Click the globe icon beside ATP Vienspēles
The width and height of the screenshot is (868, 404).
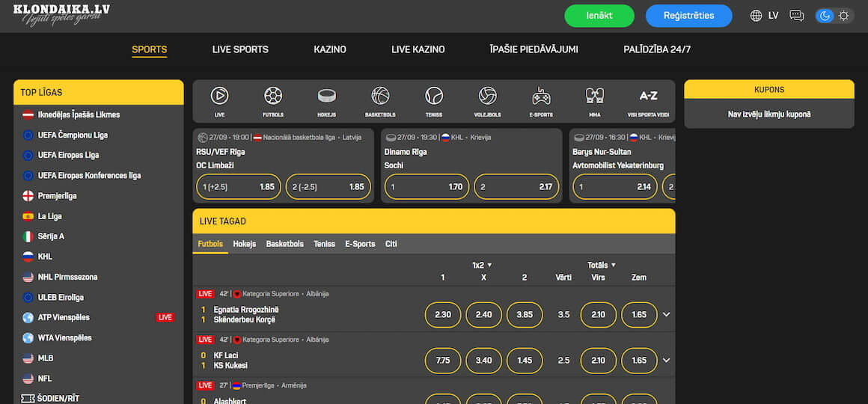coord(28,318)
